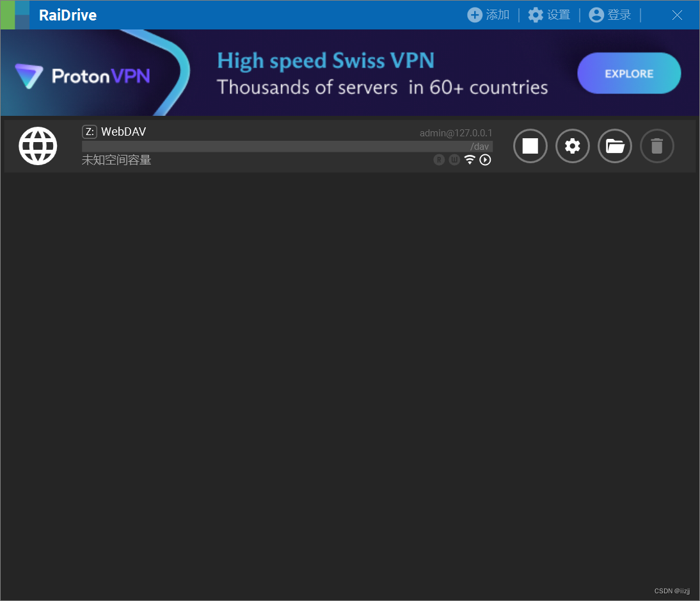
Task: Click the admin@127.0.0.1 address text
Action: [x=456, y=133]
